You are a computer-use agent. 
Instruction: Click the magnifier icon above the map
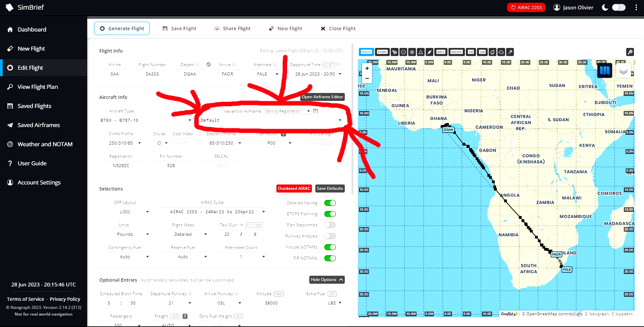click(x=630, y=52)
